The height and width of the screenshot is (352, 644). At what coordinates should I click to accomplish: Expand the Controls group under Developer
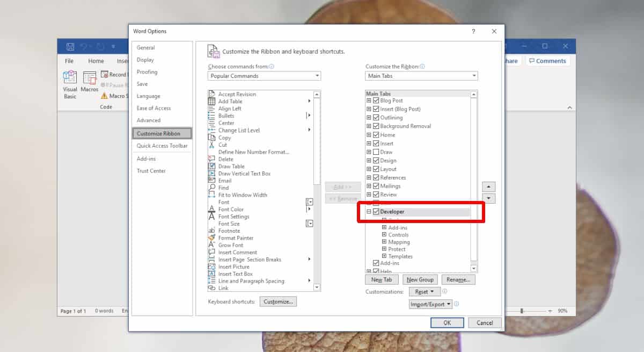point(384,234)
